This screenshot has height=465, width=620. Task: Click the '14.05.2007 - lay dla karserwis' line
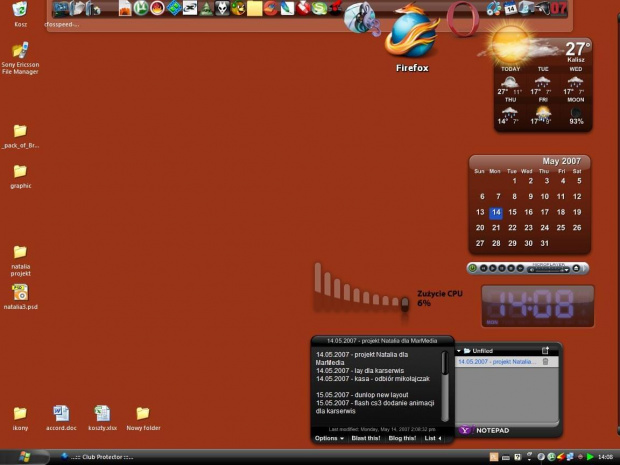pyautogui.click(x=360, y=370)
